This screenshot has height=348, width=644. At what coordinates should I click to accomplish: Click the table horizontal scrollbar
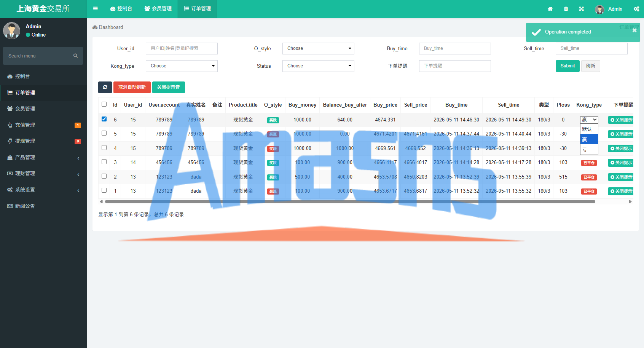tap(350, 201)
